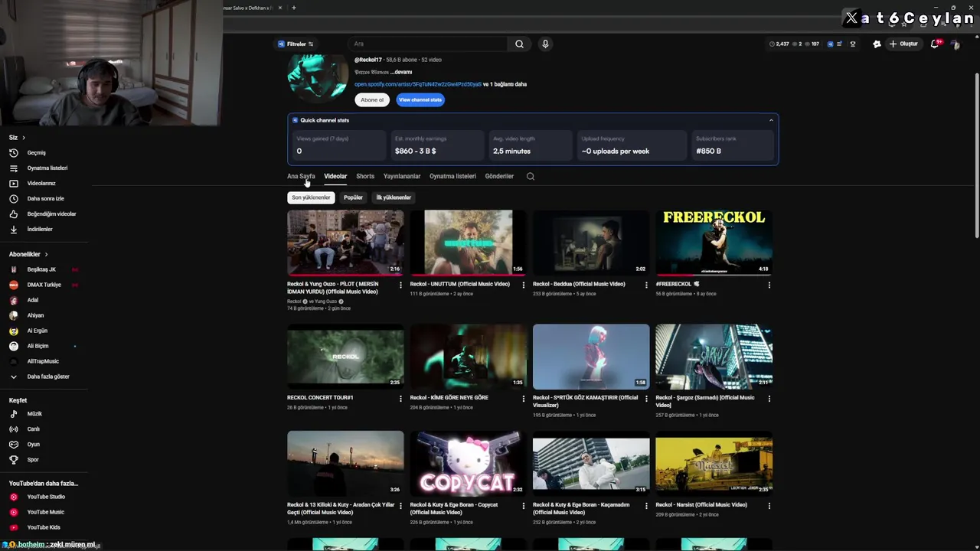The height and width of the screenshot is (551, 980).
Task: Open Geçmiş history in sidebar
Action: click(37, 152)
